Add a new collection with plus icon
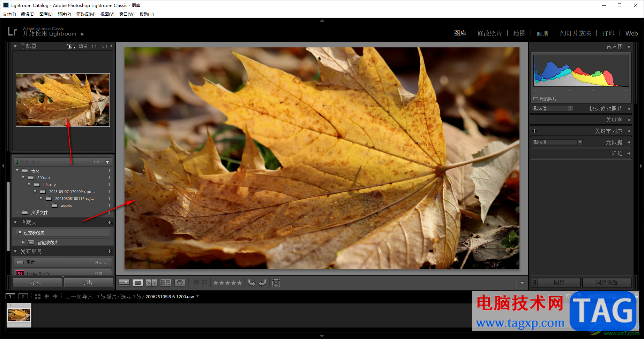This screenshot has width=644, height=339. click(x=110, y=222)
